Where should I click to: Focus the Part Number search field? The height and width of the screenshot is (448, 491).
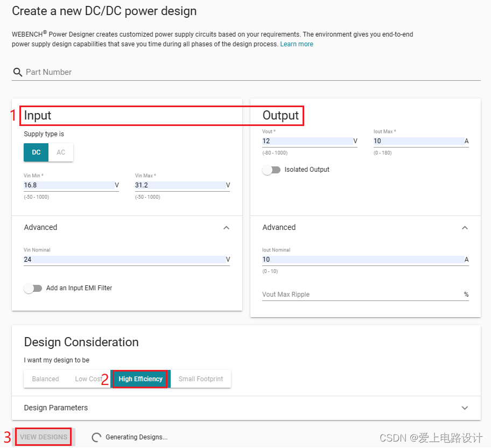coord(253,72)
